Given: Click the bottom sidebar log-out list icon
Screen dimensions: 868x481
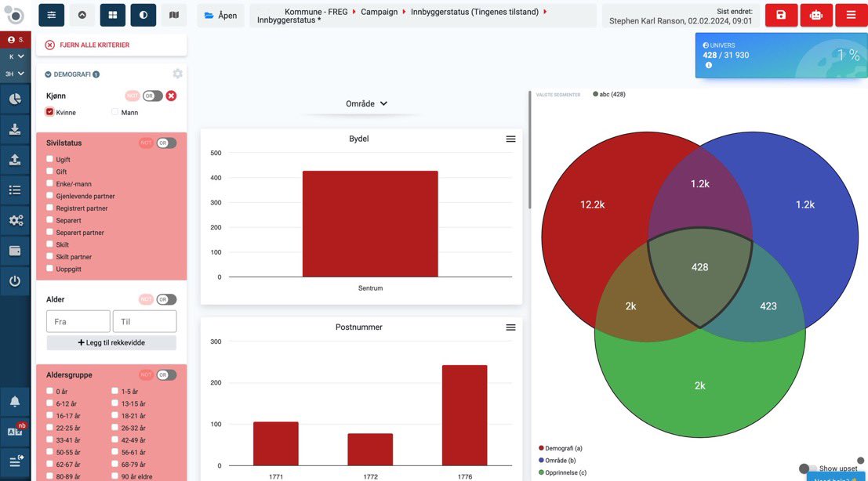Looking at the screenshot, I should tap(15, 461).
